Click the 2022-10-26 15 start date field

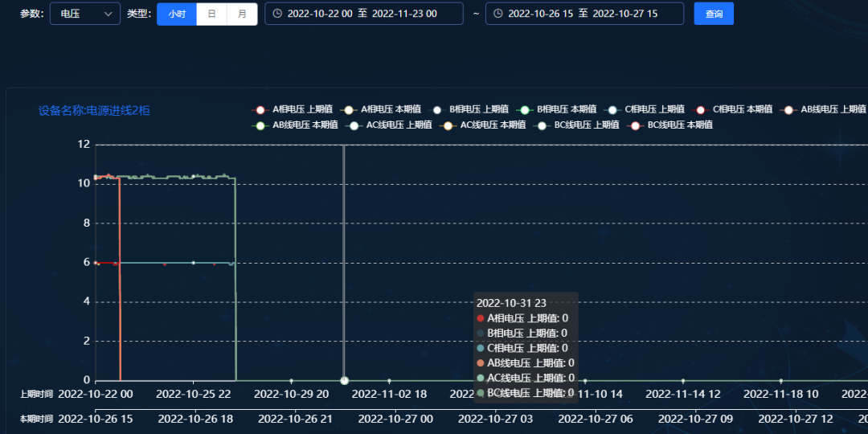point(542,14)
